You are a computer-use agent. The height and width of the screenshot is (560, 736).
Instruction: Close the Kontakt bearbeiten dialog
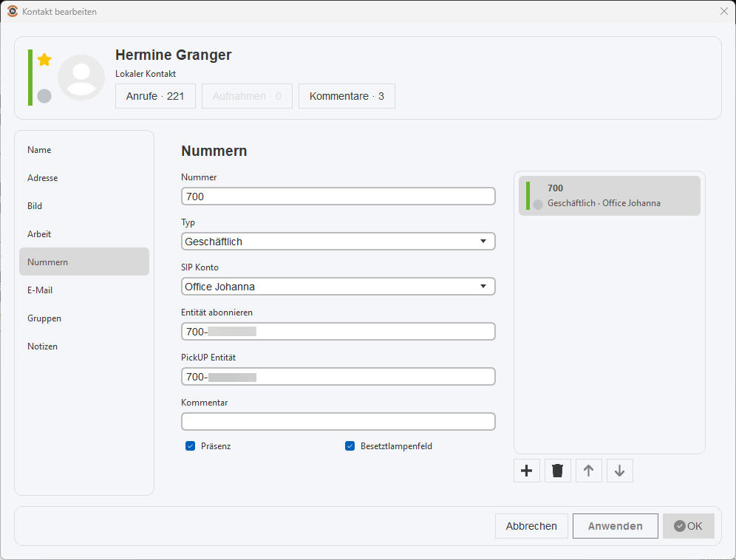[723, 11]
